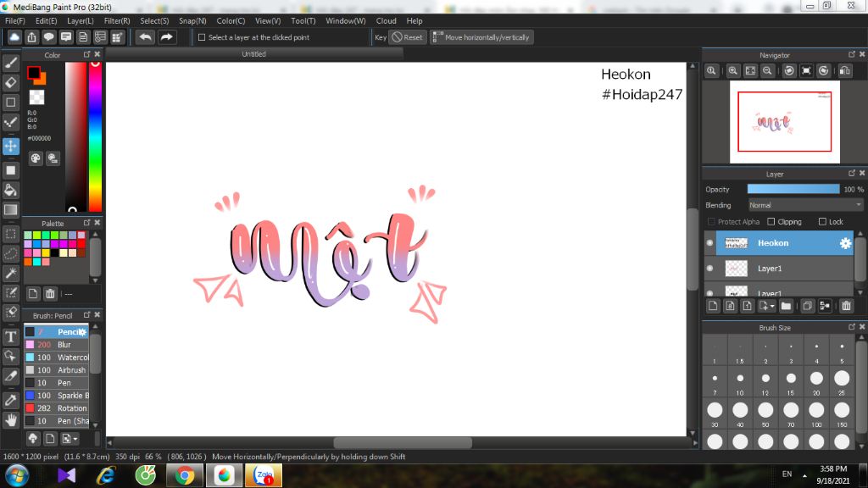868x488 pixels.
Task: Click the rainbow hue bar
Action: coord(95,136)
